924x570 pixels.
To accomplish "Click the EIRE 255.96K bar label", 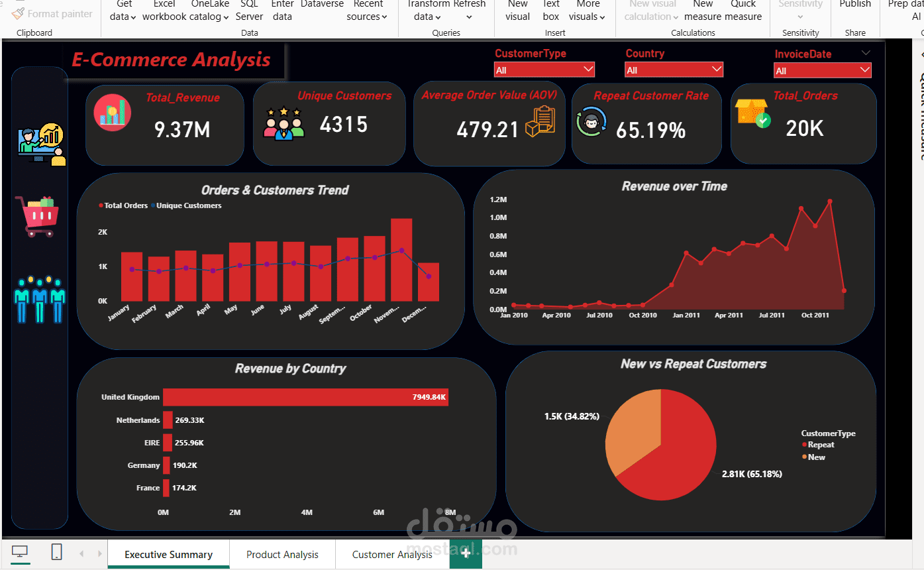I will pos(189,443).
